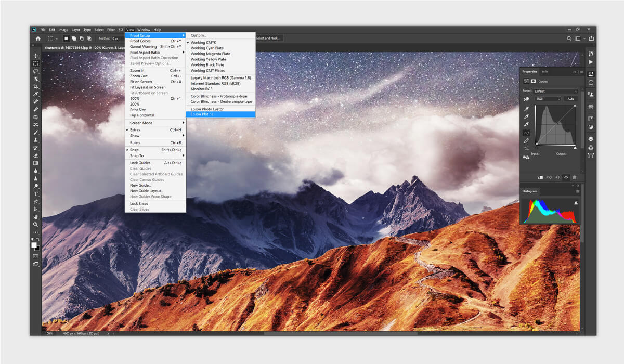Select Epson Photo Luster from the proof list
The width and height of the screenshot is (624, 364).
(208, 109)
